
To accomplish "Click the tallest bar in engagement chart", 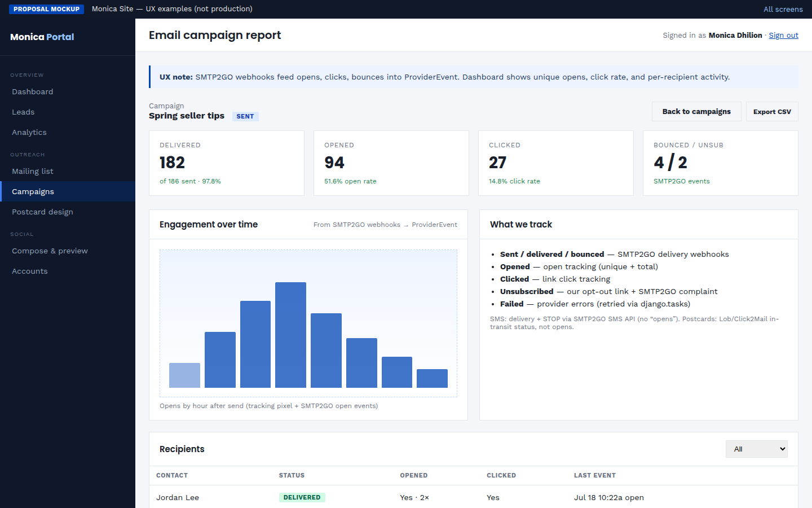I will pyautogui.click(x=290, y=335).
